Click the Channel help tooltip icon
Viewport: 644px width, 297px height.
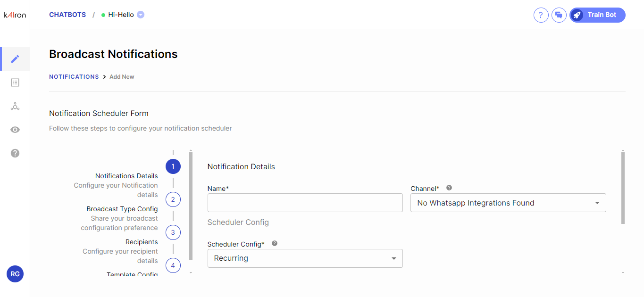(x=449, y=188)
